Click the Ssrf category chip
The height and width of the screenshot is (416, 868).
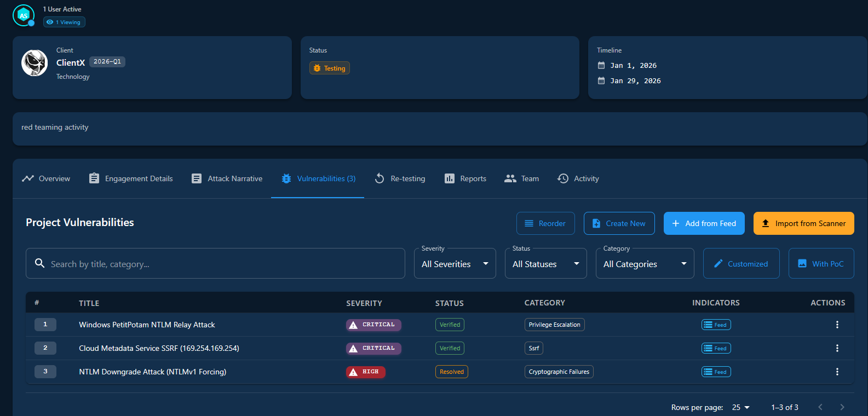click(534, 348)
